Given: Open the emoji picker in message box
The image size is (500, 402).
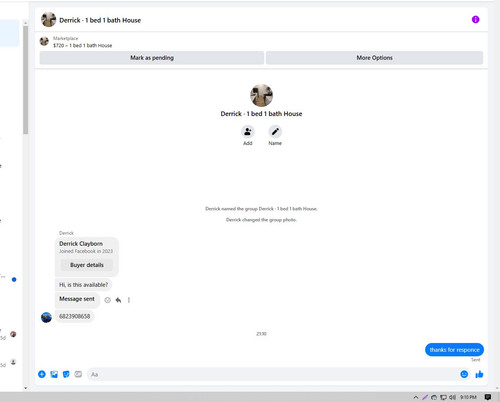Looking at the screenshot, I should point(464,374).
